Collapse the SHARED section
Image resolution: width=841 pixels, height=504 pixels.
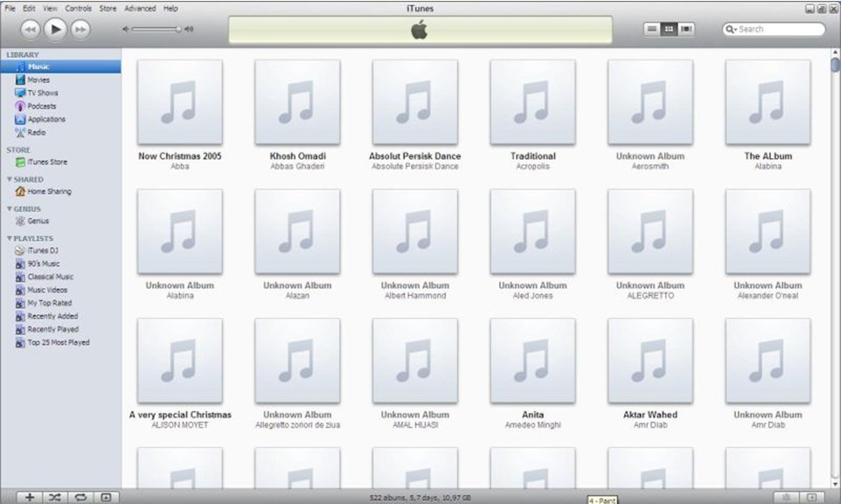(x=10, y=179)
